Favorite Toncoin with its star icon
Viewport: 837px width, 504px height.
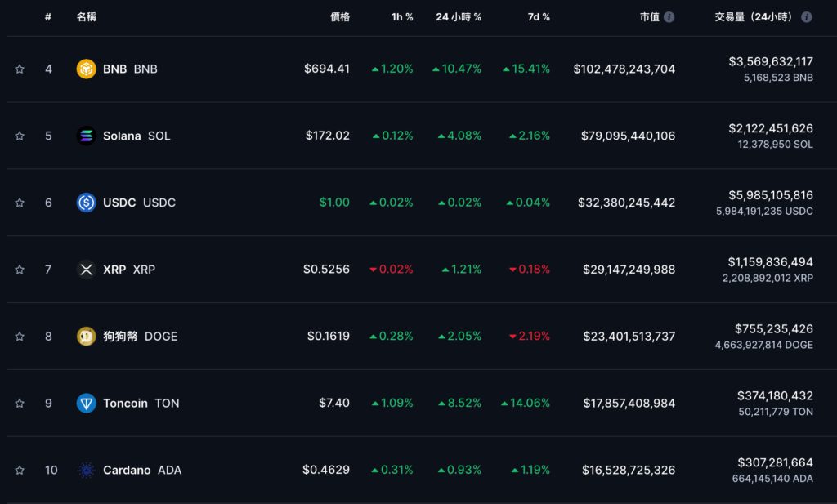click(x=20, y=403)
